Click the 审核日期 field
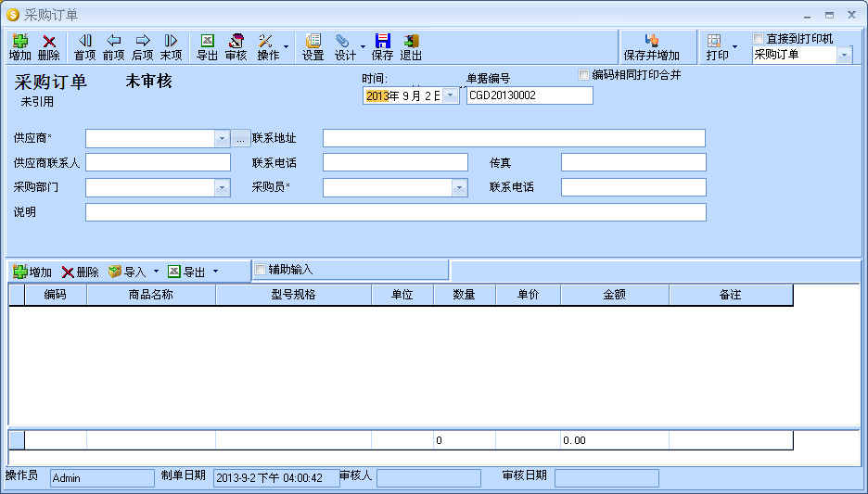Image resolution: width=868 pixels, height=494 pixels. [606, 478]
